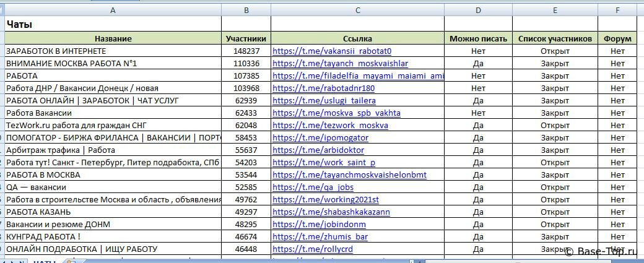Select the cell with participant count 52585
The height and width of the screenshot is (263, 644).
pos(246,187)
